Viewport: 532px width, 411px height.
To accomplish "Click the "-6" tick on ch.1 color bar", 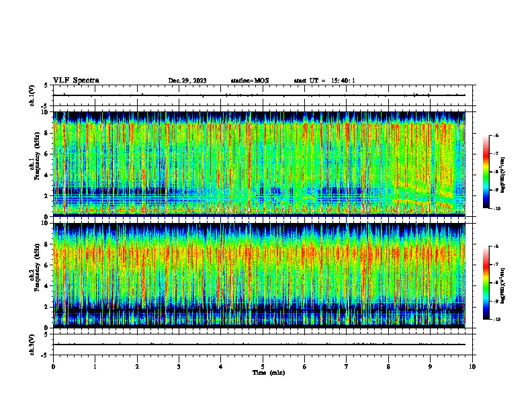I will click(x=496, y=135).
